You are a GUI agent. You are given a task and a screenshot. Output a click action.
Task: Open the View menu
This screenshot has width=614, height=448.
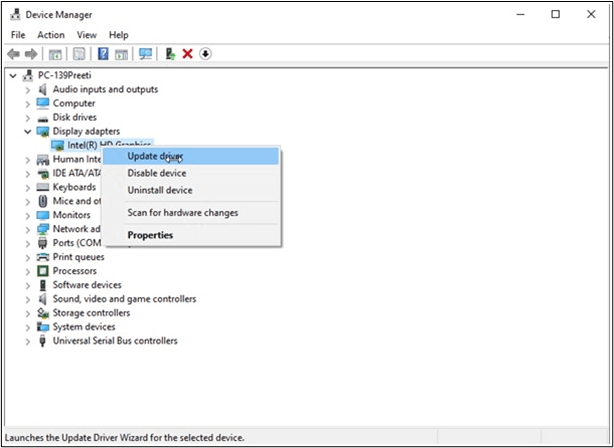pos(87,35)
